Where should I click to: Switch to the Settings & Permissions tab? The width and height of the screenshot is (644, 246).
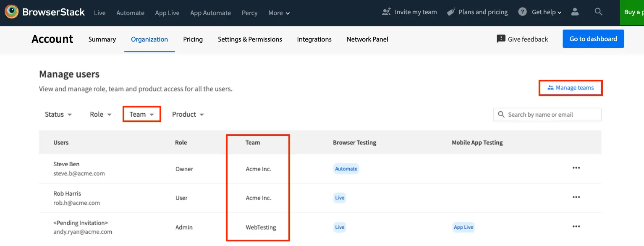[x=250, y=39]
